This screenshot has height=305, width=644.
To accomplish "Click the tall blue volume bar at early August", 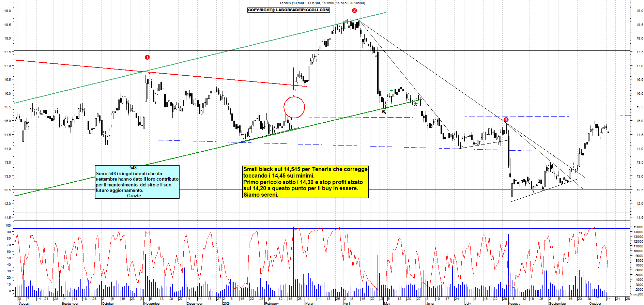I will (508, 265).
